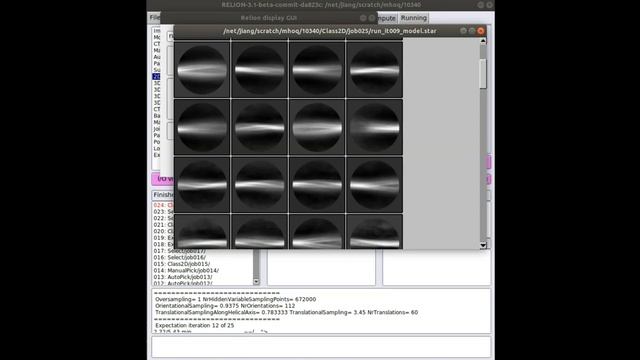Select class average in third row, first column
The width and height of the screenshot is (640, 360).
pos(202,185)
